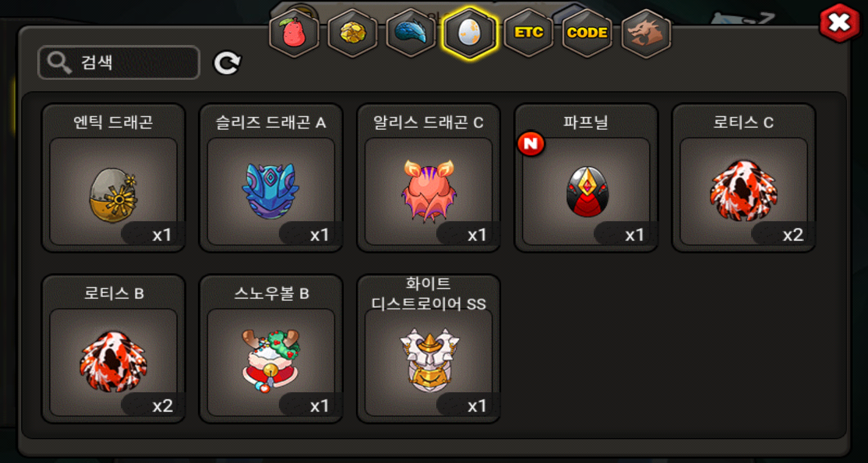Focus the 검색 search field
The image size is (868, 463).
tap(119, 63)
